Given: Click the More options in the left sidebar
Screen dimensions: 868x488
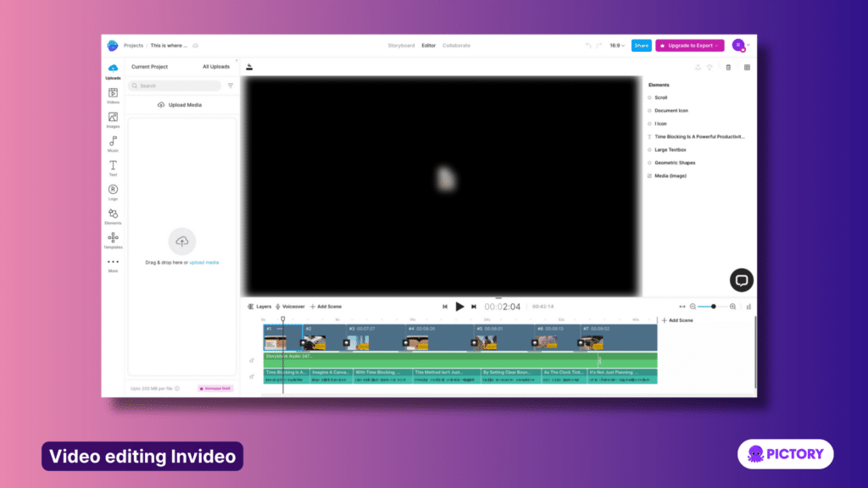Looking at the screenshot, I should (x=113, y=262).
